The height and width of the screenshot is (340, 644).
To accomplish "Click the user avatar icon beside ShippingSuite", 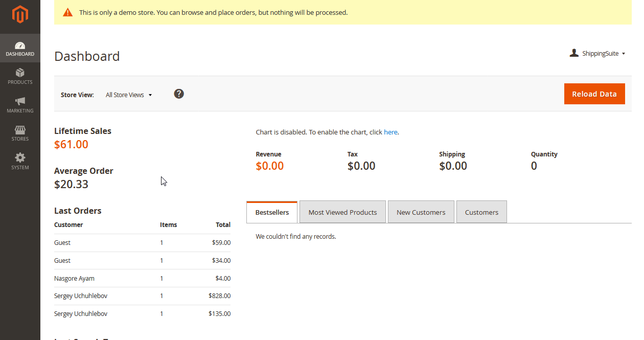I will 574,53.
